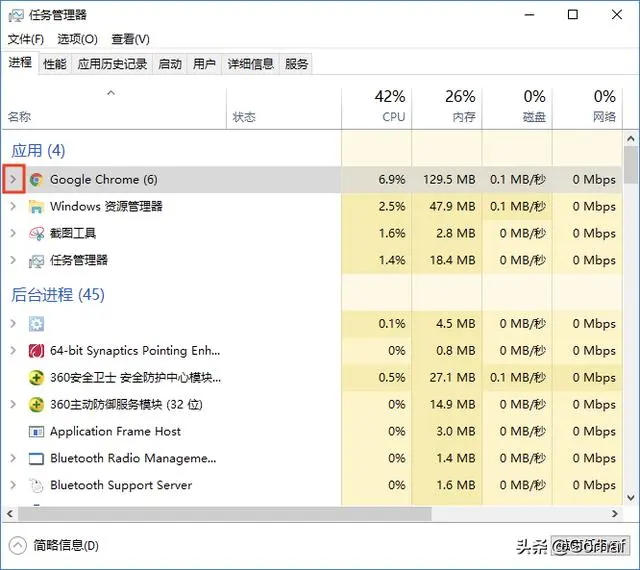640x570 pixels.
Task: Open the 选项(O) menu
Action: 78,39
